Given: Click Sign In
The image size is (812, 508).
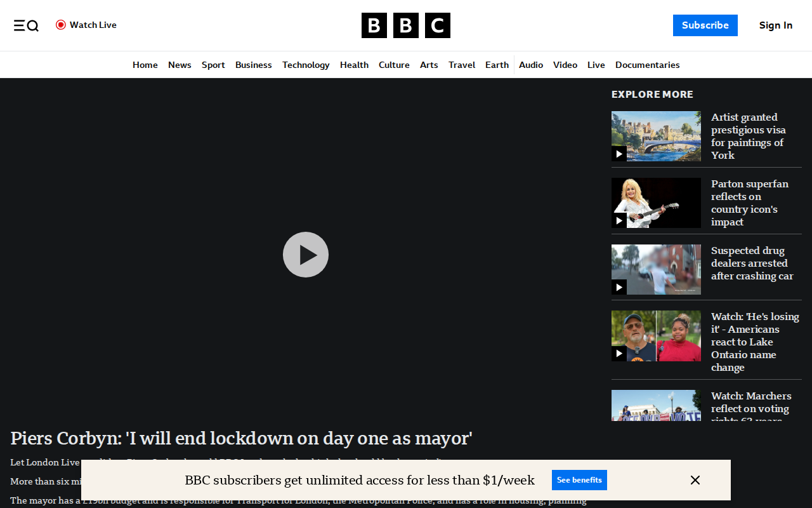Looking at the screenshot, I should pyautogui.click(x=776, y=25).
